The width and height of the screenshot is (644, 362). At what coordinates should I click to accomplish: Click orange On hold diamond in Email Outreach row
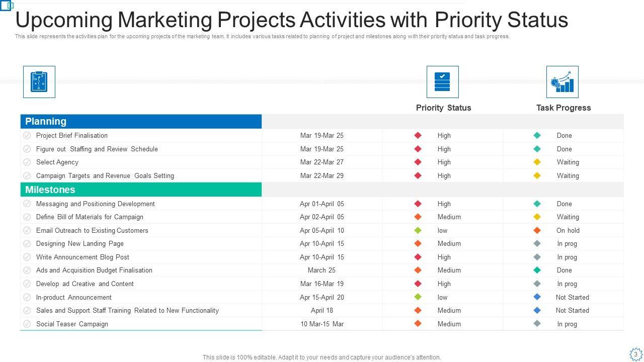[537, 230]
